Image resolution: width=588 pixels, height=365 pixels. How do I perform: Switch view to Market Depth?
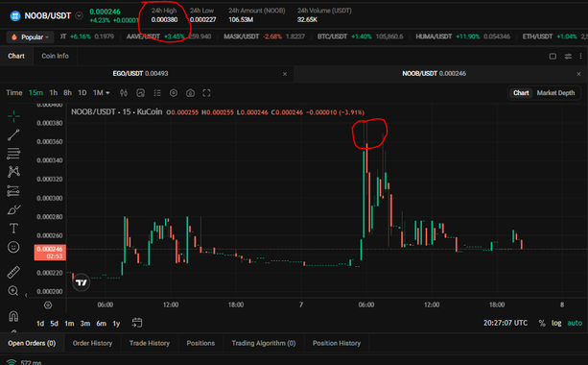pyautogui.click(x=555, y=93)
